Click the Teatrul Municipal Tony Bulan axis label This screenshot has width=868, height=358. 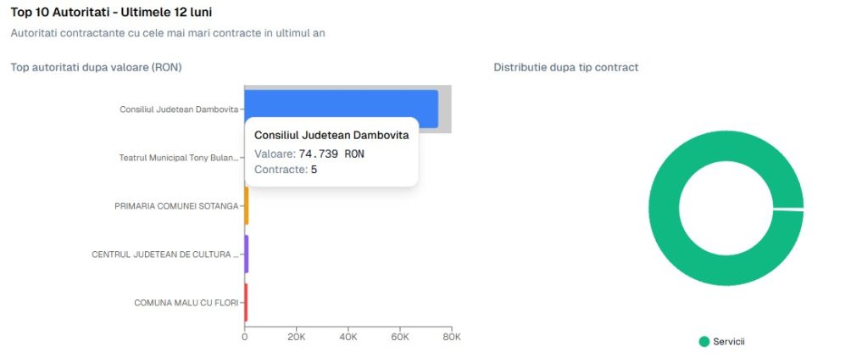(179, 158)
